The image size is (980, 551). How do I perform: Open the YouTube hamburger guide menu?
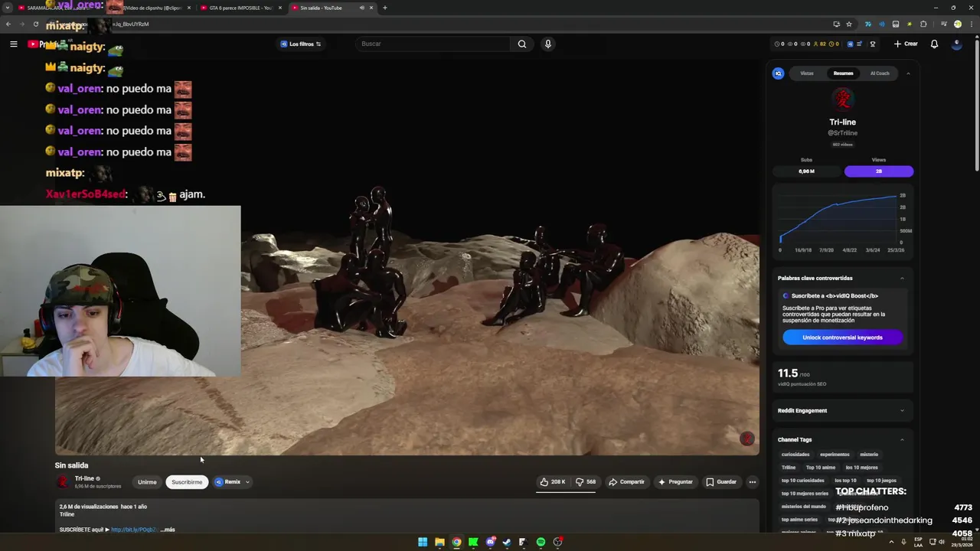pyautogui.click(x=13, y=44)
